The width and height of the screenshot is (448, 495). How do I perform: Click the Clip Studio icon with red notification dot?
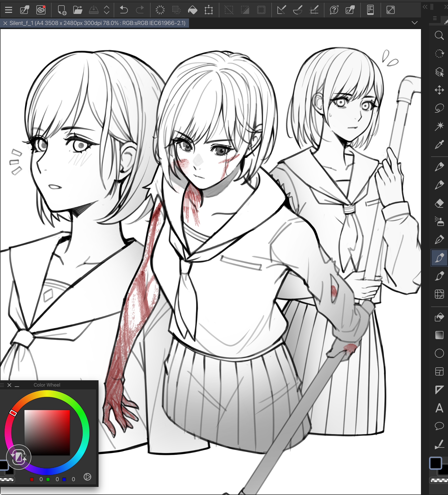(41, 10)
